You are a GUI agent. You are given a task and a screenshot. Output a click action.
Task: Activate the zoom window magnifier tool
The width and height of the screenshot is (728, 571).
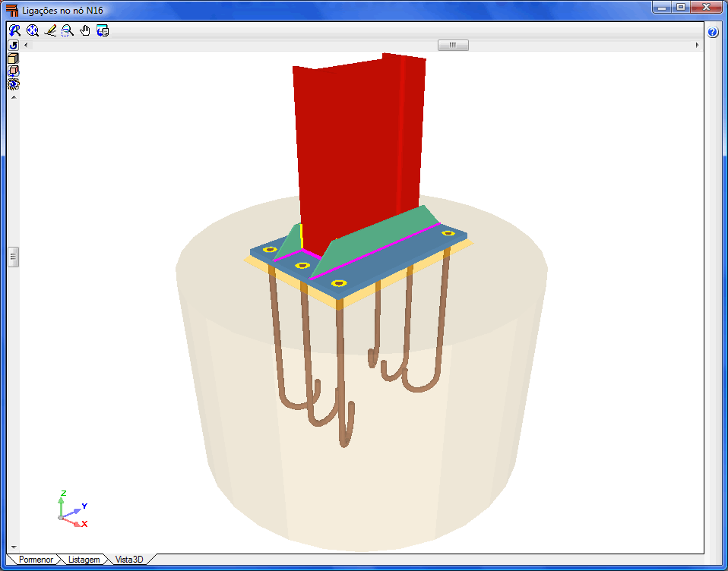68,30
